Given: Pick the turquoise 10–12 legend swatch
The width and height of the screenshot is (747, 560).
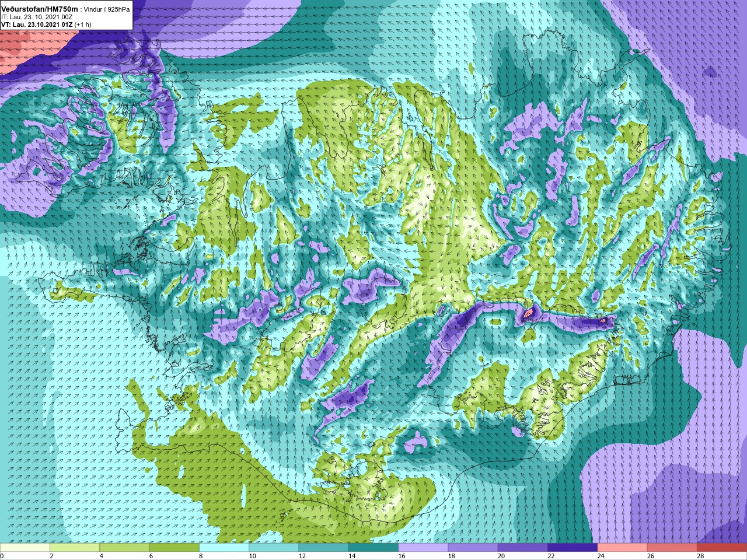Looking at the screenshot, I should [274, 548].
